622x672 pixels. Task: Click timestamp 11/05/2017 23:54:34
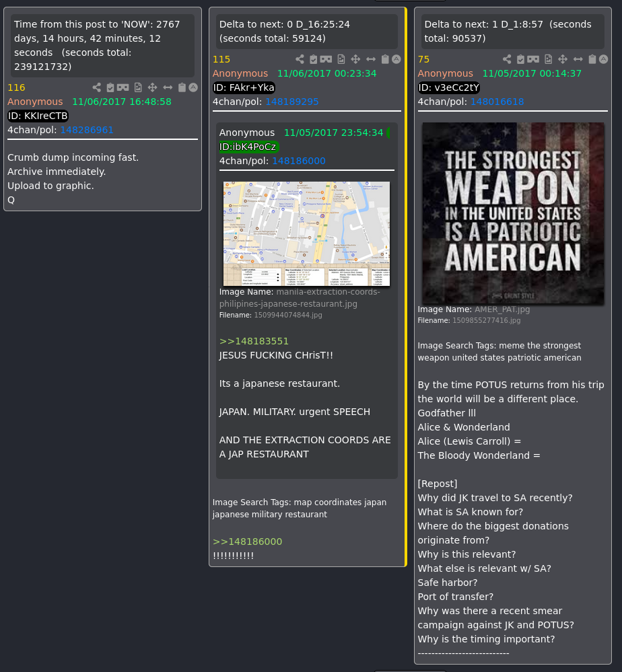(333, 133)
